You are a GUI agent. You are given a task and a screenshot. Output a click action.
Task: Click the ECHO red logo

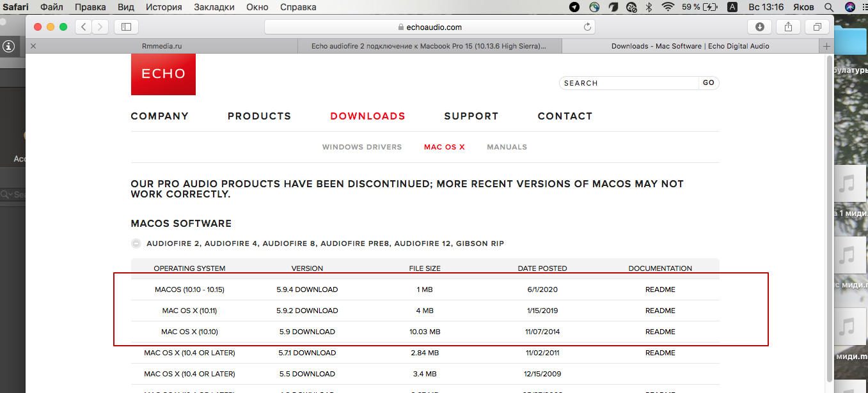(x=163, y=74)
